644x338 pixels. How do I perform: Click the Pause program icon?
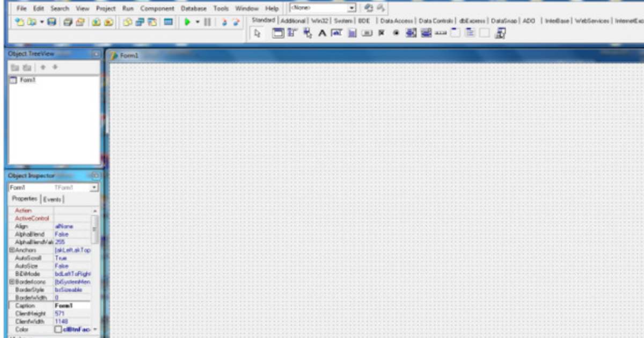pos(208,22)
